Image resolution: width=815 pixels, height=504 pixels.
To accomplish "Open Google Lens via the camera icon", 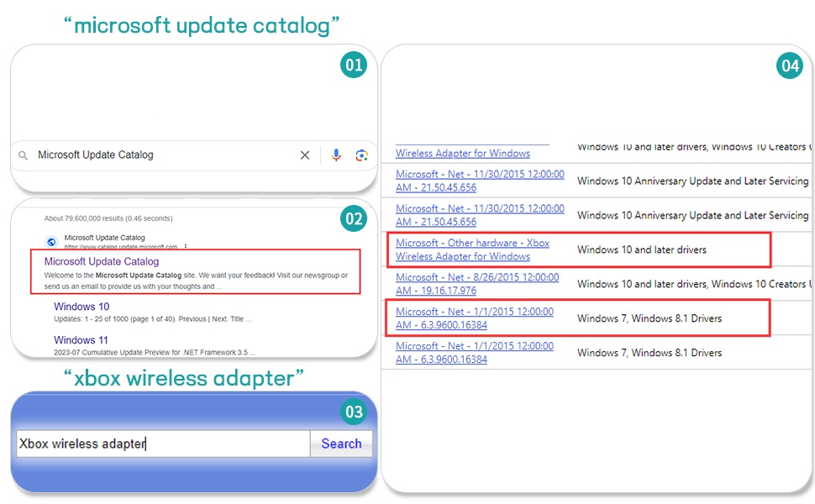I will click(x=361, y=155).
